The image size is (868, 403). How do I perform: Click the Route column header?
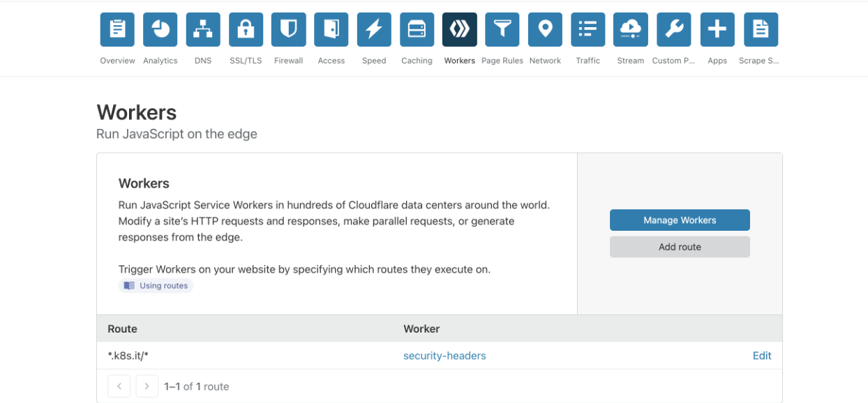pos(122,328)
